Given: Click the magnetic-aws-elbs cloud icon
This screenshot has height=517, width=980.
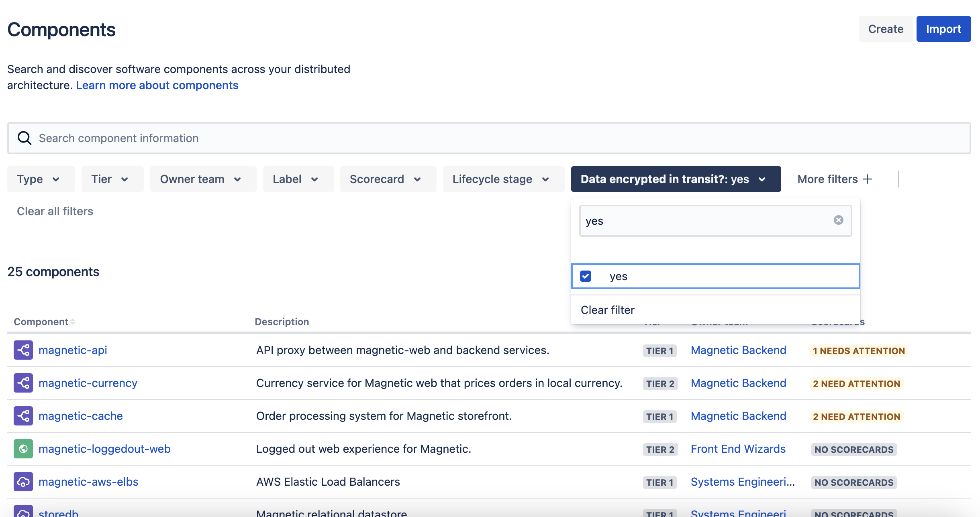Looking at the screenshot, I should tap(23, 482).
